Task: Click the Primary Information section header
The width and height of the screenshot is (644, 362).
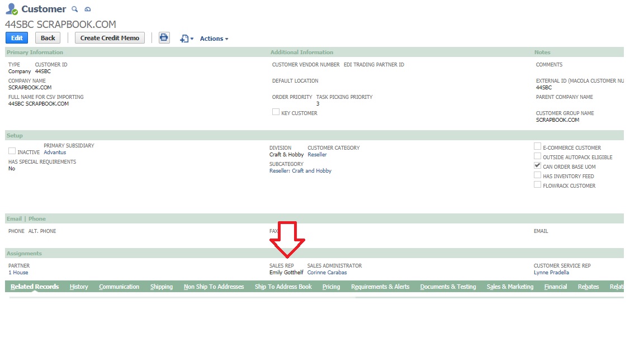Action: tap(35, 52)
